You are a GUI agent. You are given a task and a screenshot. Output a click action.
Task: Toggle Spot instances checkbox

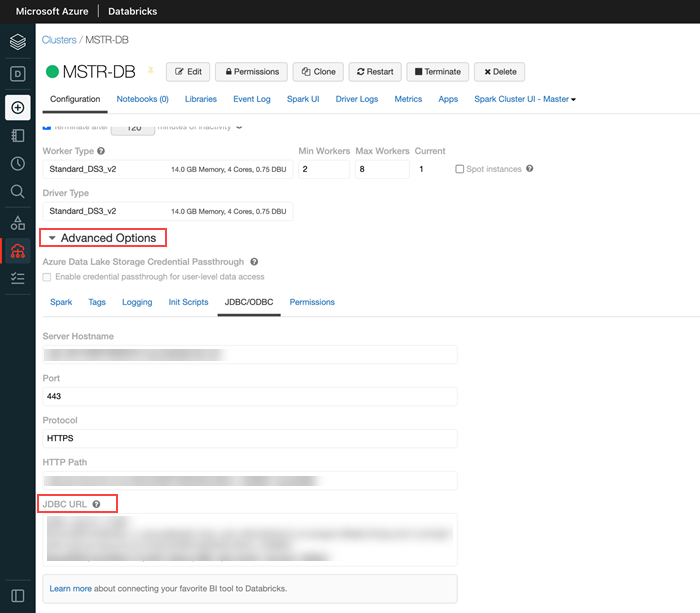tap(459, 169)
